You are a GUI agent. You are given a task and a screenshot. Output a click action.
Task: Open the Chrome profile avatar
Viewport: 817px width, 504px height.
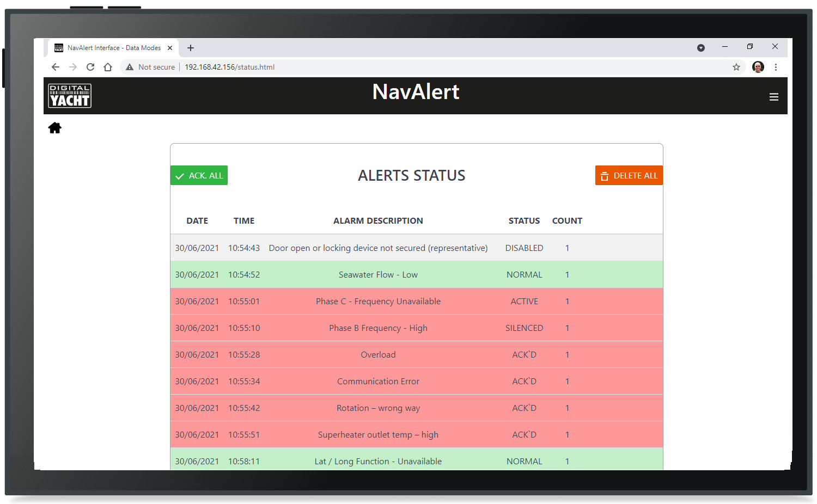(x=758, y=67)
